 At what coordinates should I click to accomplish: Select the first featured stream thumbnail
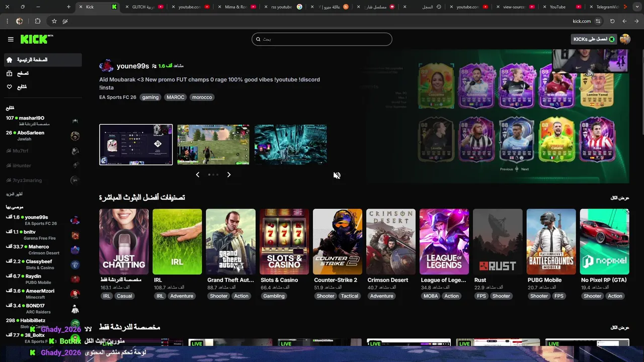(x=136, y=145)
